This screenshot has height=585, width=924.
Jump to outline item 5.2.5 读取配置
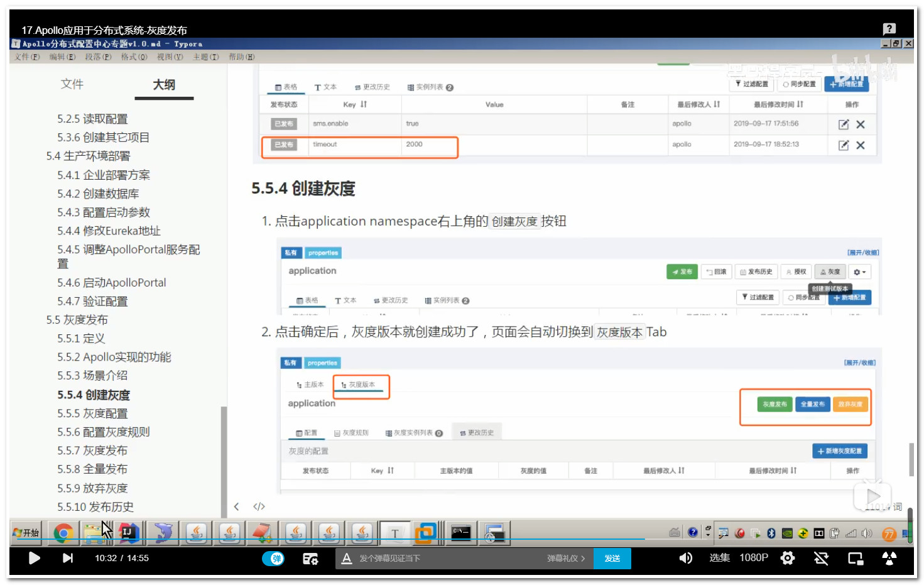point(92,119)
